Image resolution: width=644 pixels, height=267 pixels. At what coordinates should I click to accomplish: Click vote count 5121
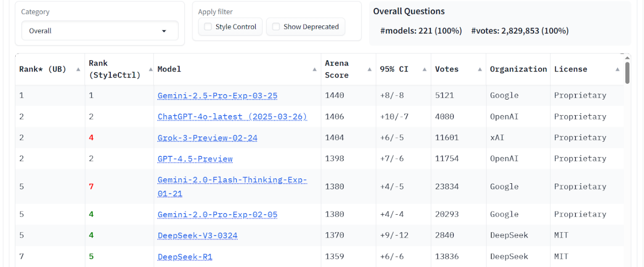(x=445, y=95)
